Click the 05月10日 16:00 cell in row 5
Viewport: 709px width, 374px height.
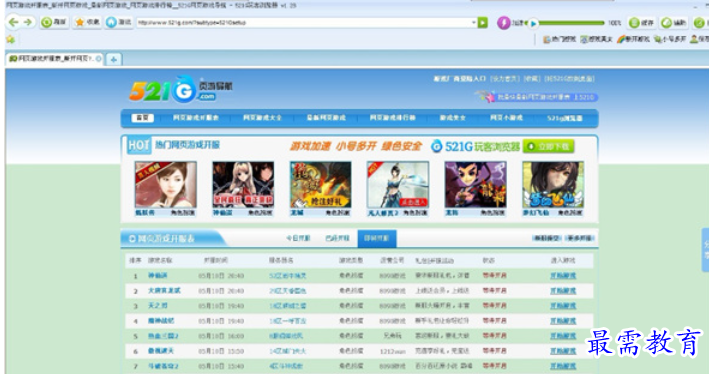point(221,336)
